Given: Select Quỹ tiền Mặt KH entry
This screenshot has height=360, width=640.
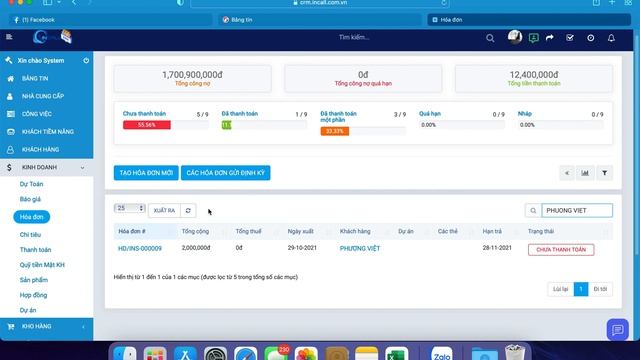Looking at the screenshot, I should click(x=42, y=265).
